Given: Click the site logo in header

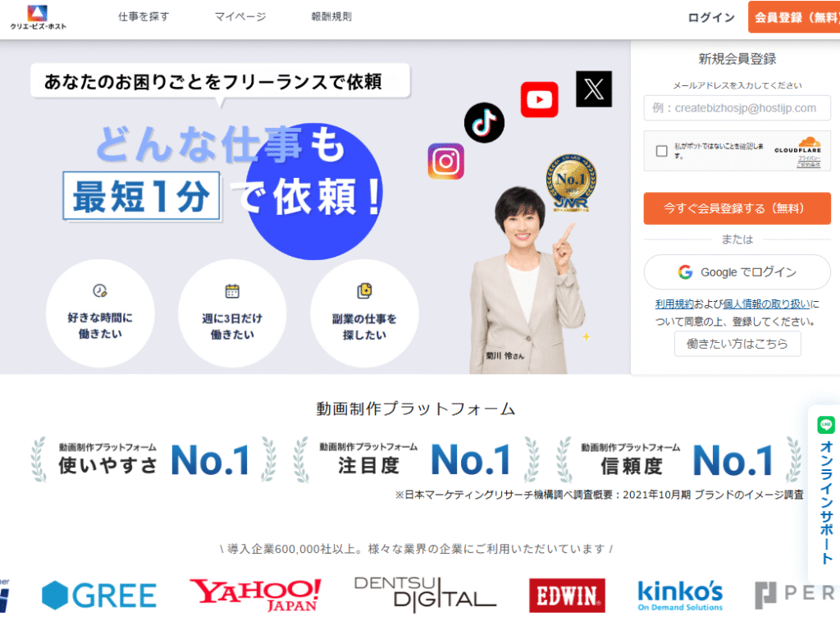Looking at the screenshot, I should (38, 17).
